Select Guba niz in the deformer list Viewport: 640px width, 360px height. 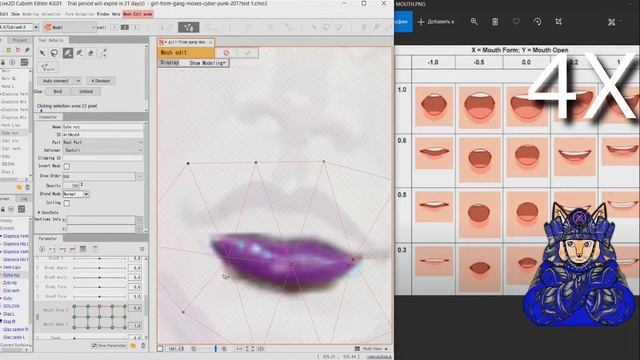(10, 275)
